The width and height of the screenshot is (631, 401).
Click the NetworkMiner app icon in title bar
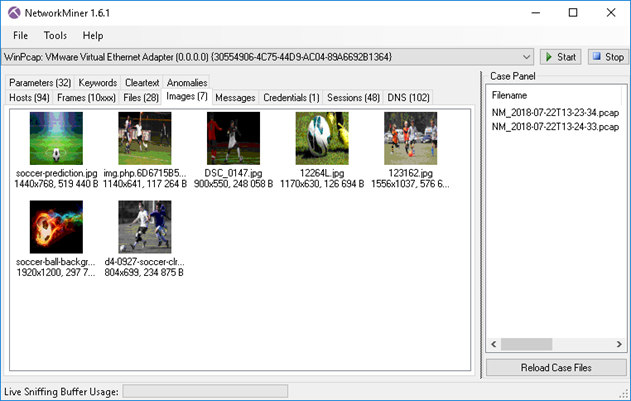point(14,13)
